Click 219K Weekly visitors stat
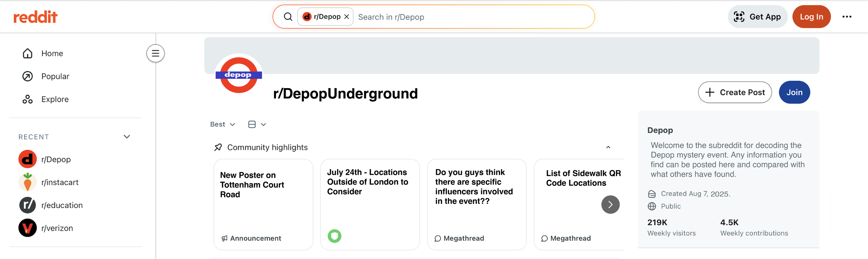Image resolution: width=868 pixels, height=259 pixels. coord(671,227)
